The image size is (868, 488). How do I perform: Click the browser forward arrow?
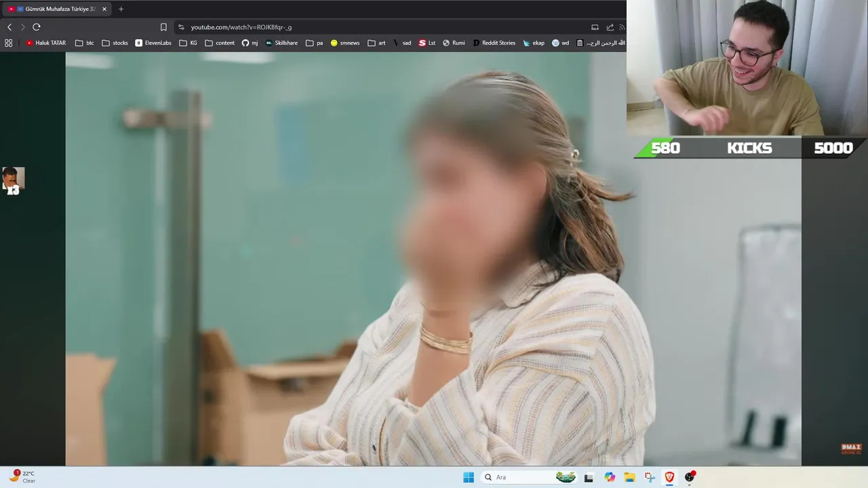click(x=22, y=27)
